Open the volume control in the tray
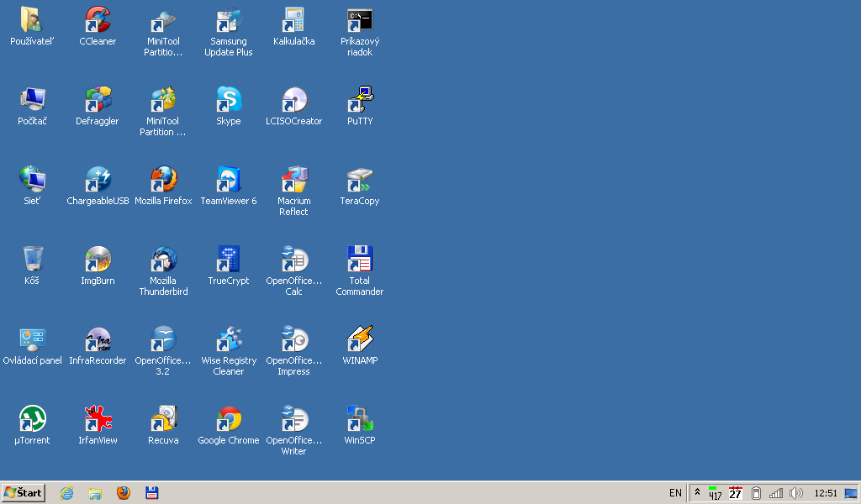 pyautogui.click(x=795, y=493)
